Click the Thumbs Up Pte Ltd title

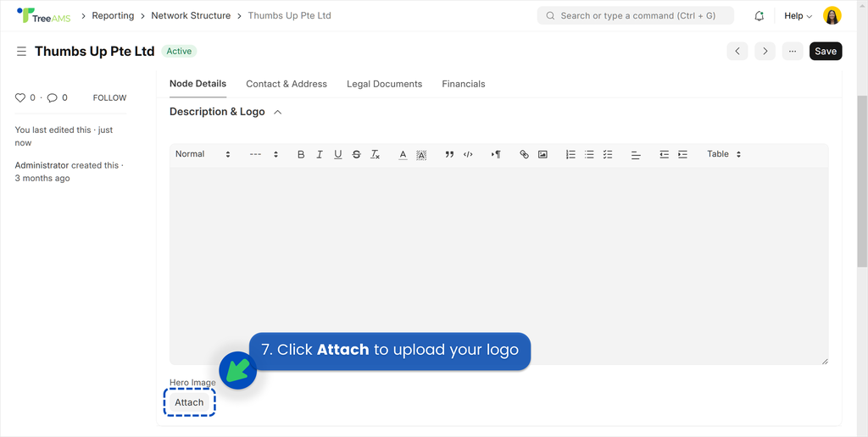click(95, 51)
